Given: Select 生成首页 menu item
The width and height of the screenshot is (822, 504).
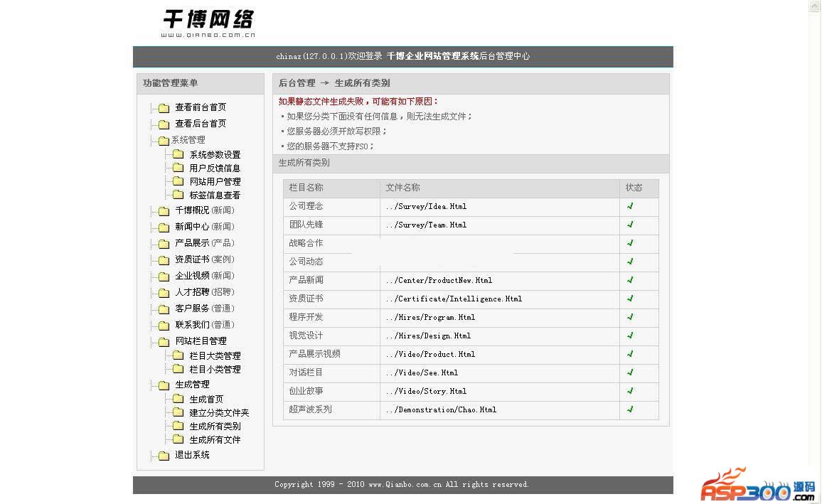Looking at the screenshot, I should tap(206, 400).
